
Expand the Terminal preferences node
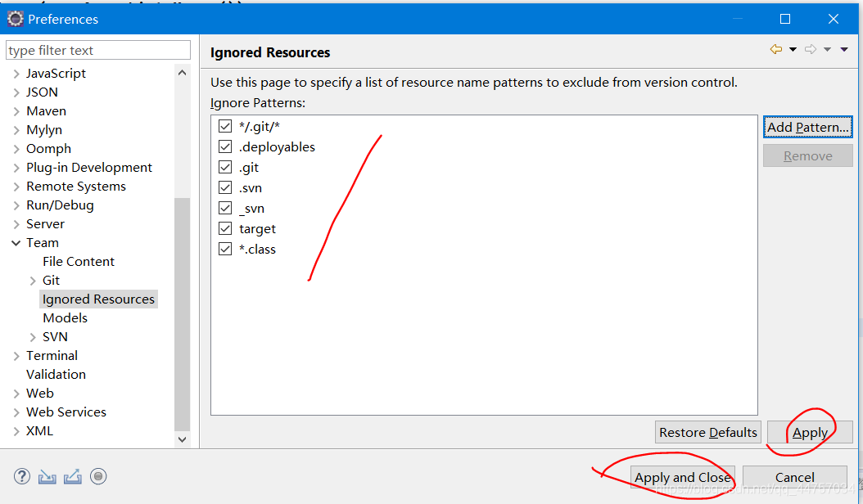tap(16, 356)
